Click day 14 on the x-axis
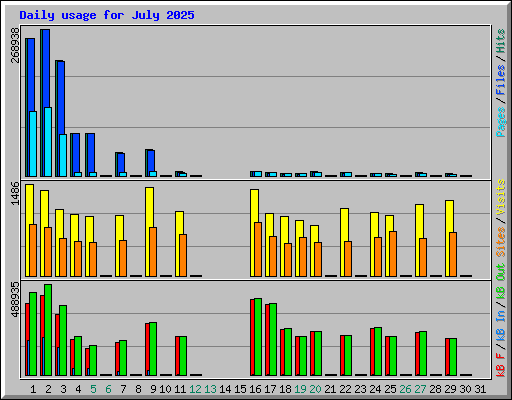Screen dimensions: 512x400 coord(225,389)
